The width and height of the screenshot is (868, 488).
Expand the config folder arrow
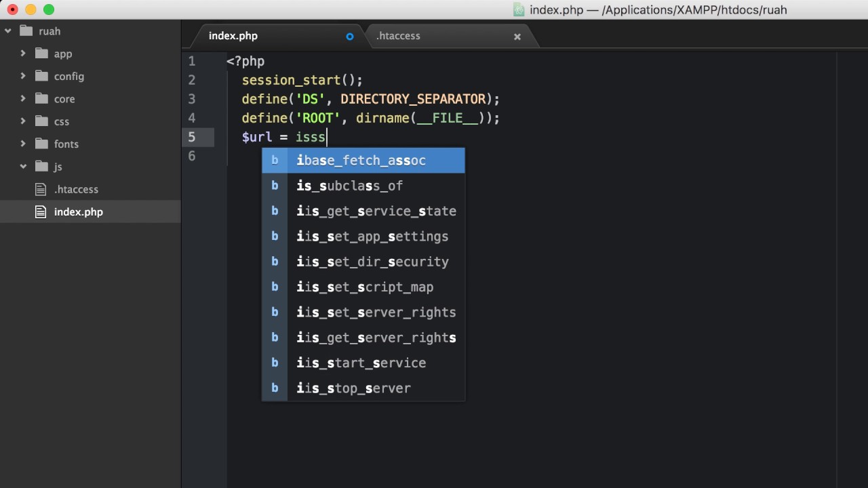tap(23, 76)
